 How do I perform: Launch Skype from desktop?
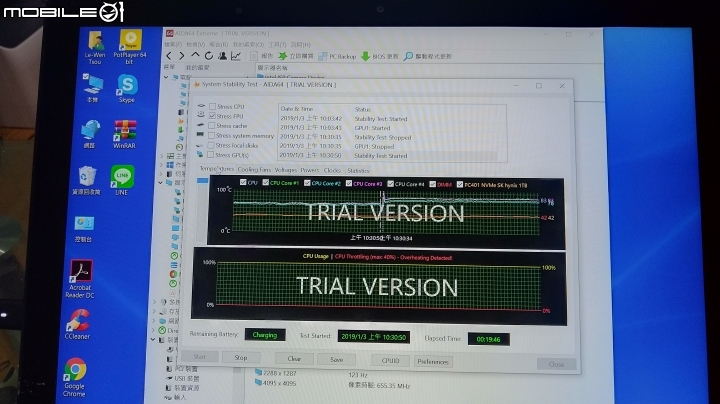(x=127, y=88)
